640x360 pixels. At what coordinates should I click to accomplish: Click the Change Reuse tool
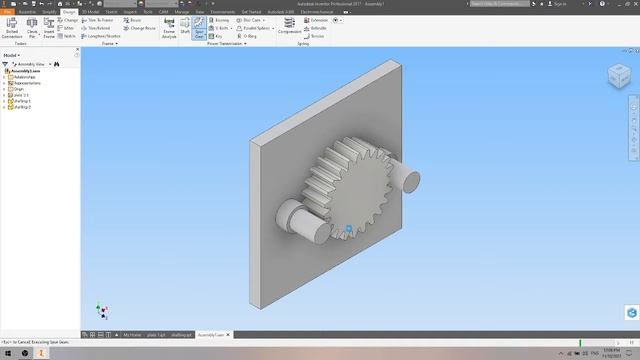[140, 28]
